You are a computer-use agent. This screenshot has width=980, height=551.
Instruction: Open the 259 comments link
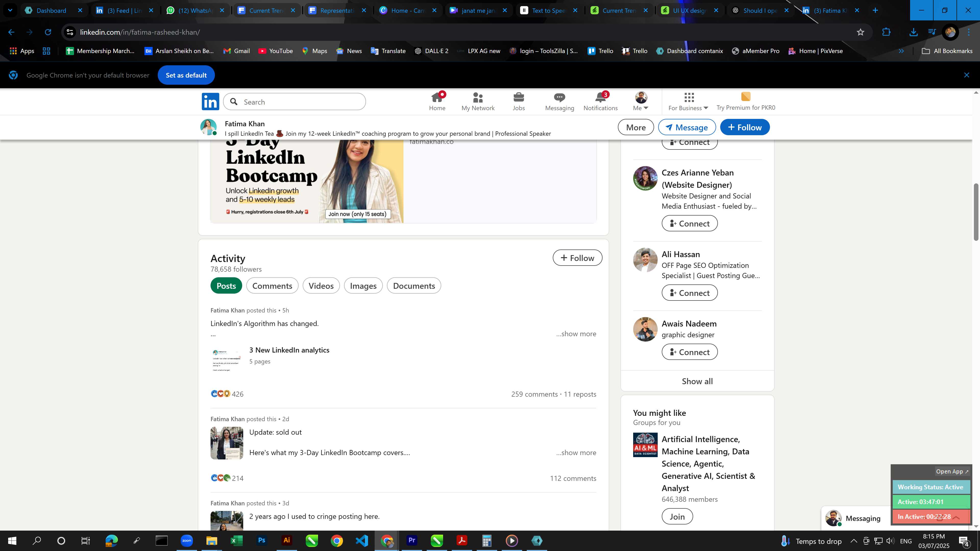click(x=534, y=394)
